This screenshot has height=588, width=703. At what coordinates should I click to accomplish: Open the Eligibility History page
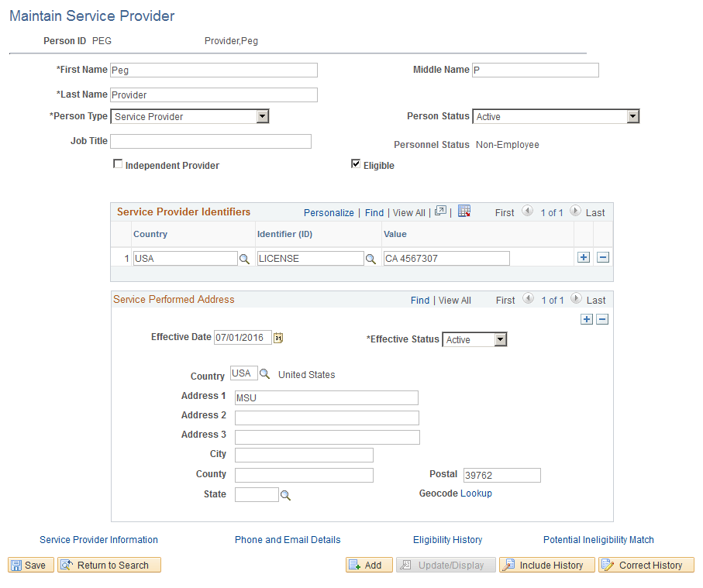click(448, 540)
